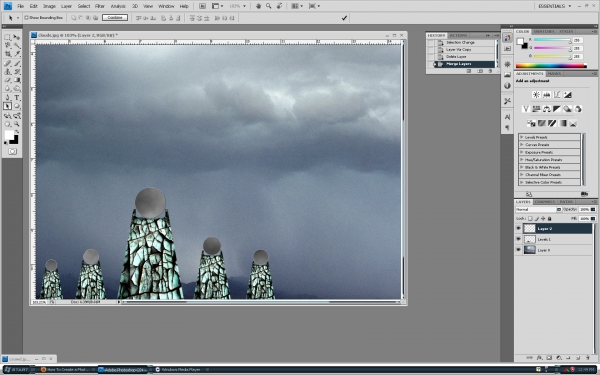The height and width of the screenshot is (375, 600).
Task: Select the Move tool in toolbox
Action: 17,38
